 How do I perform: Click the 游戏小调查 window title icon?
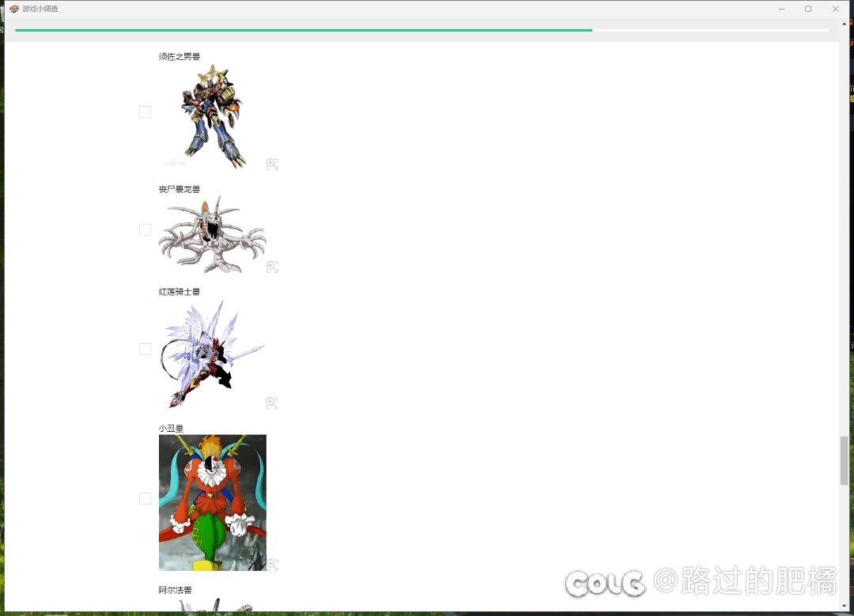point(14,9)
